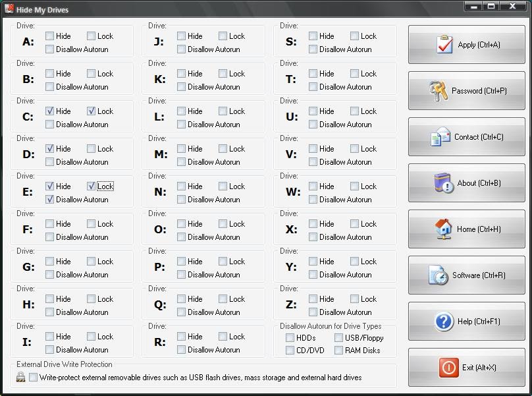Uncheck Hide for drive D:

[49, 149]
